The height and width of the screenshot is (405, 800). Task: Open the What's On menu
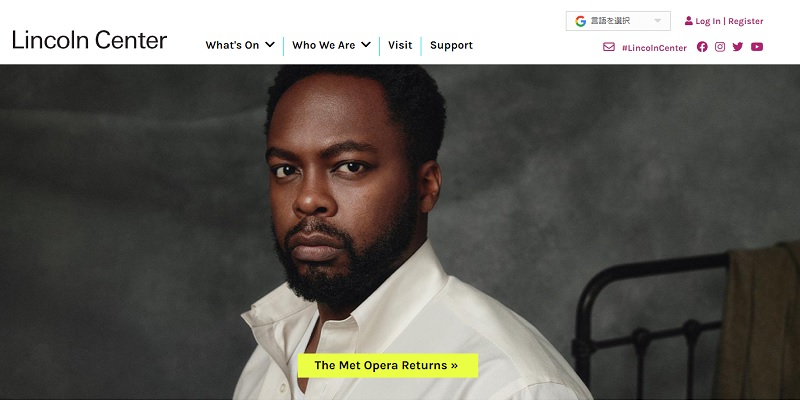click(x=240, y=45)
